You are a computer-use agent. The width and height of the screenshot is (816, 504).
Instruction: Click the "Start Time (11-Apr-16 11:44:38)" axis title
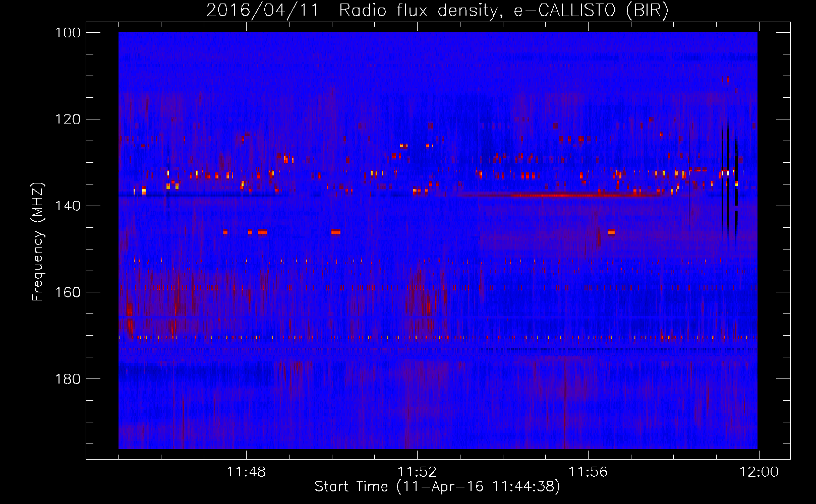(x=437, y=487)
